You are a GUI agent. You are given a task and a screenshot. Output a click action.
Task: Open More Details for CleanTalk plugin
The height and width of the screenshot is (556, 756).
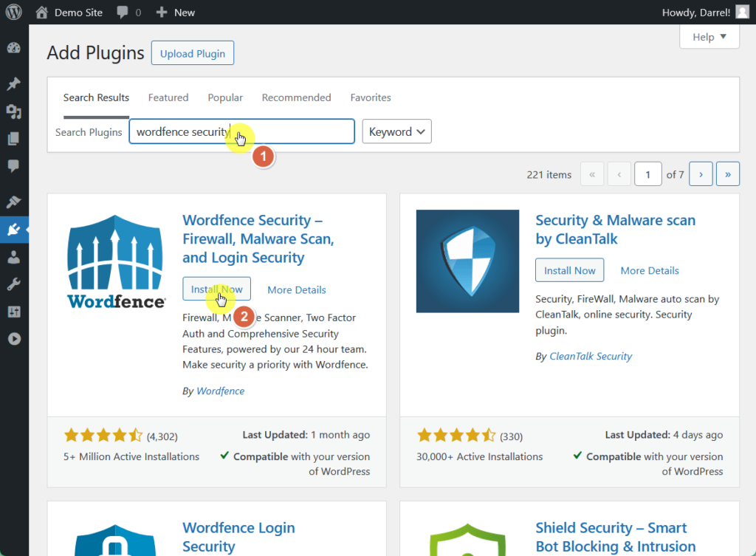(650, 270)
